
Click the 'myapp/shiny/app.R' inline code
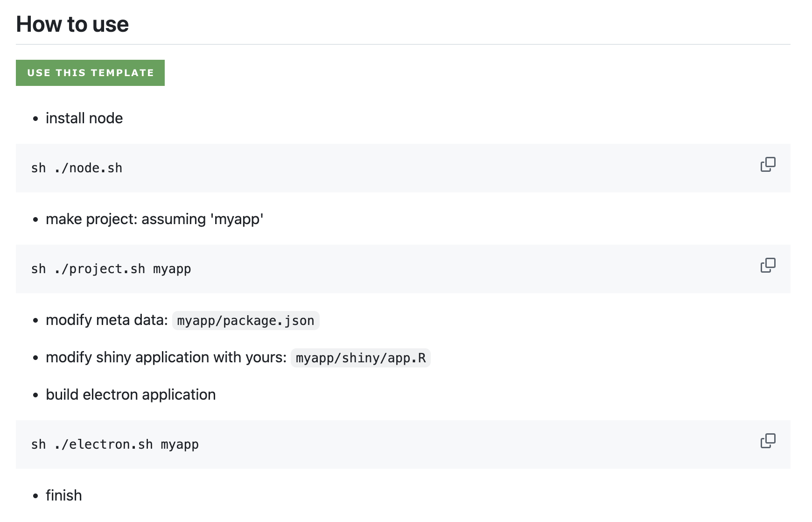[x=361, y=358]
